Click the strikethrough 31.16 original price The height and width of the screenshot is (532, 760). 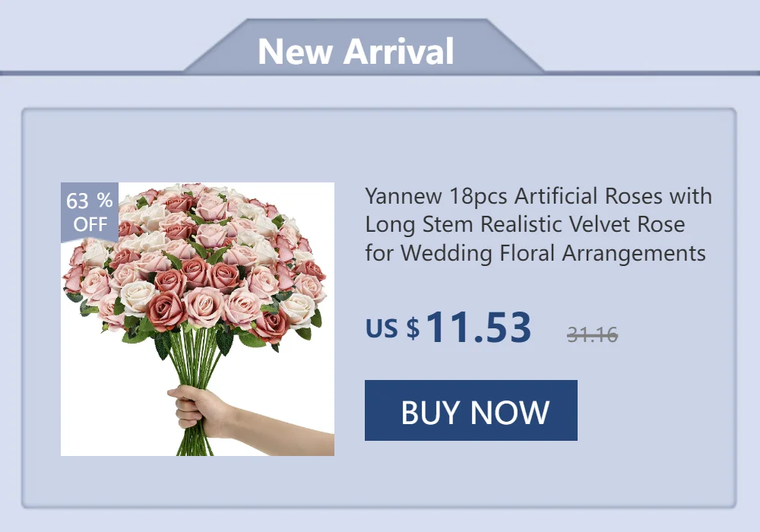pos(592,335)
